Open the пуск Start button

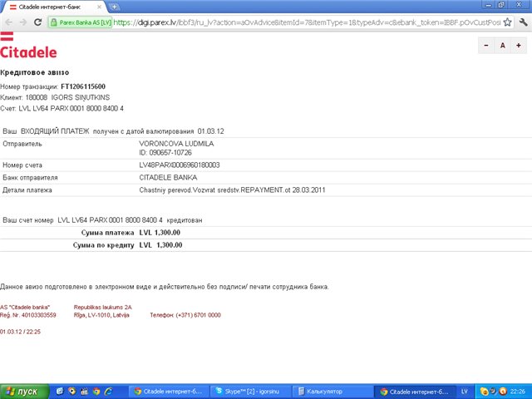[x=24, y=392]
